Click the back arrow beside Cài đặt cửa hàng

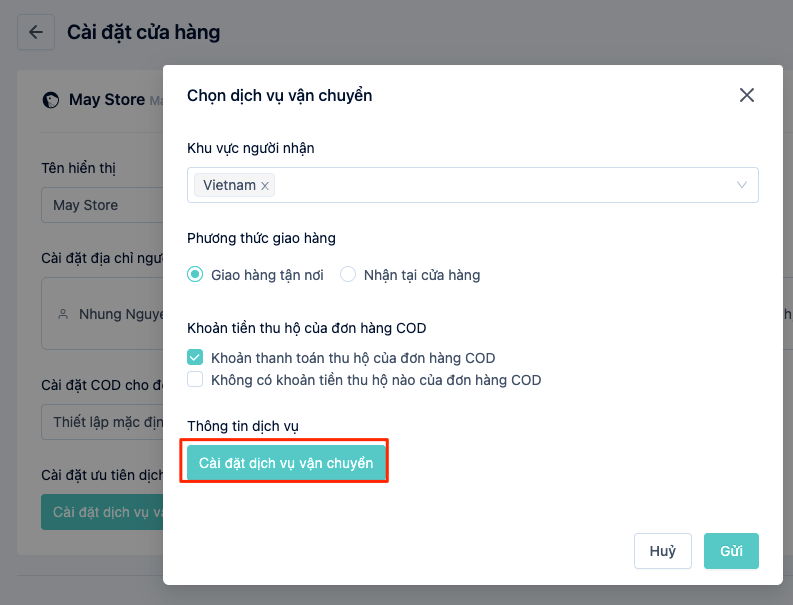[36, 32]
